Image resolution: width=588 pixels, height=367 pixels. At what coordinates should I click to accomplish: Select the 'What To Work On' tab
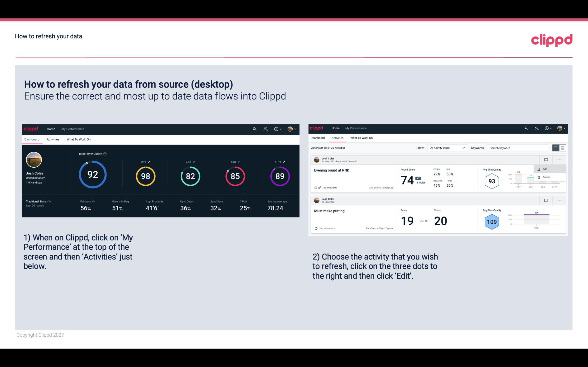[x=78, y=139]
